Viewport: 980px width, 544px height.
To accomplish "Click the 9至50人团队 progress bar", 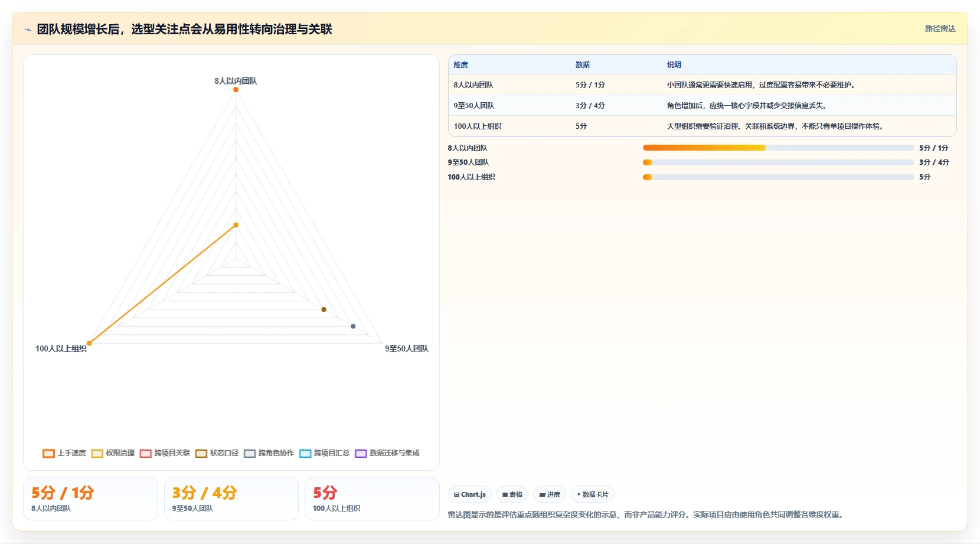I will pyautogui.click(x=778, y=162).
